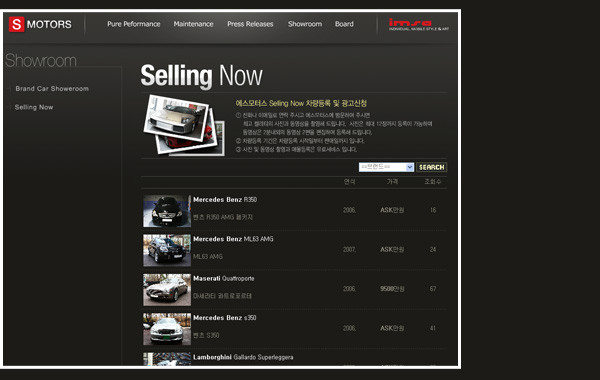Viewport: 600px width, 380px height.
Task: Select Selling Now in sidebar
Action: pos(34,107)
